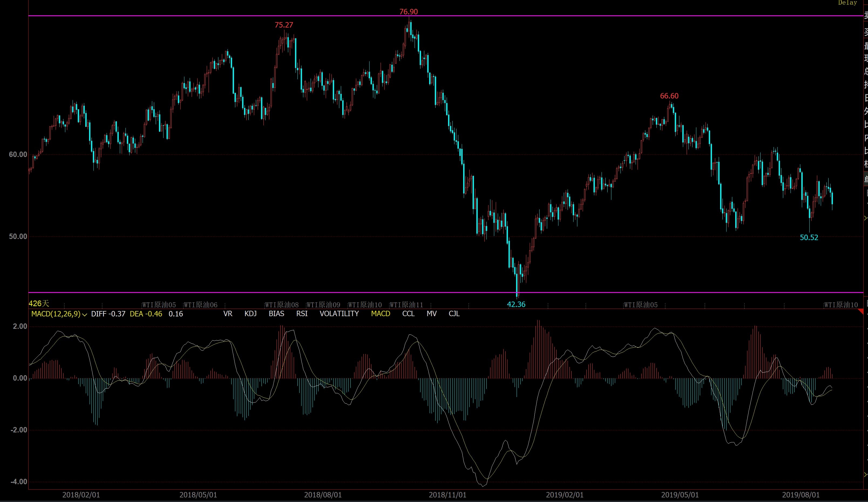Click the -4.00 MACD axis label
868x502 pixels.
click(19, 482)
